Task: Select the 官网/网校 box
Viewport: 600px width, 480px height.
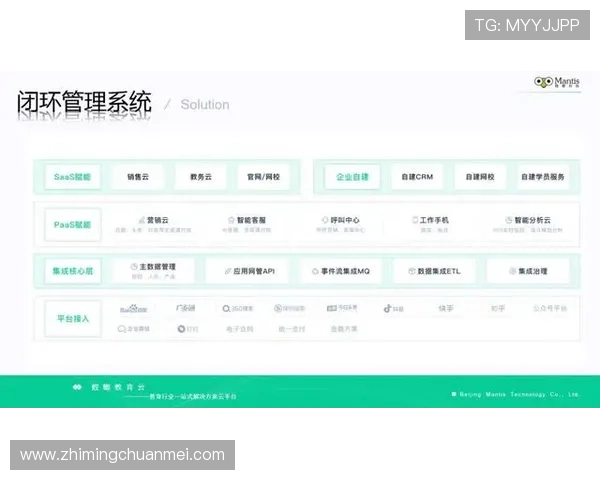Action: [264, 177]
